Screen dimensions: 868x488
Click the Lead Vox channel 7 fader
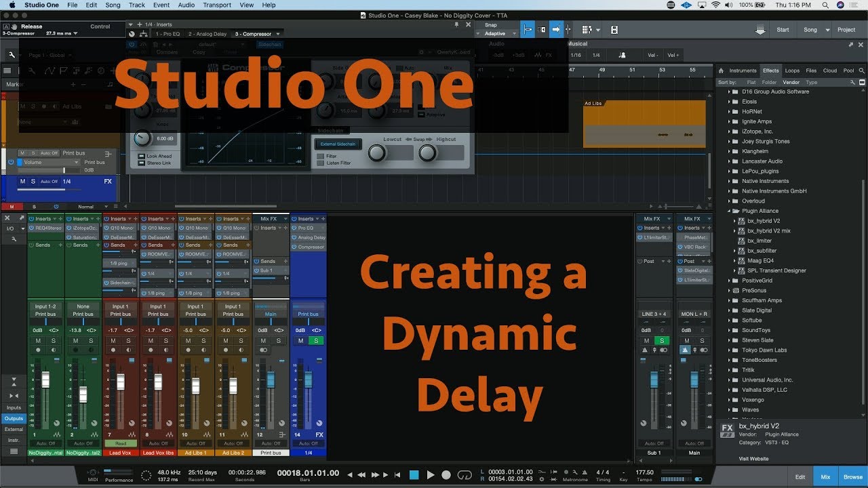coord(121,382)
